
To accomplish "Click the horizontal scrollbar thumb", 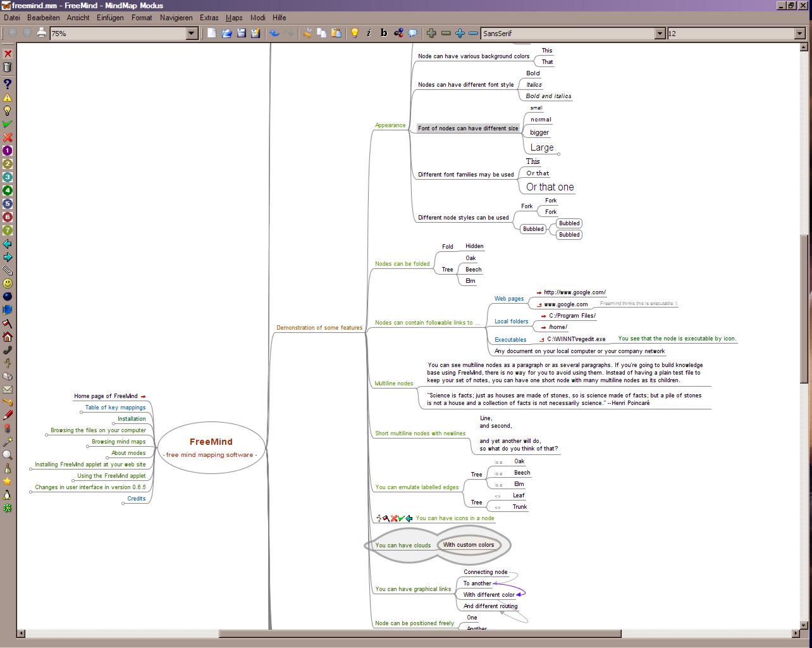I will click(x=420, y=633).
